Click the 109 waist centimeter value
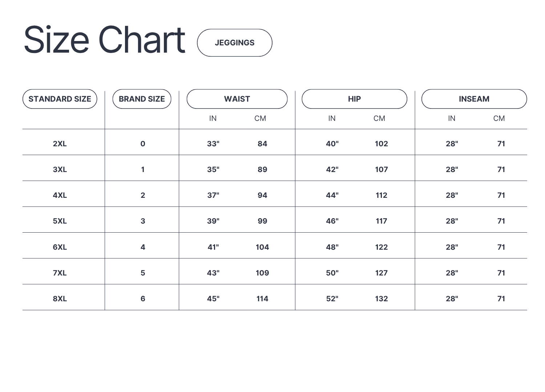Image resolution: width=545 pixels, height=392 pixels. (262, 273)
